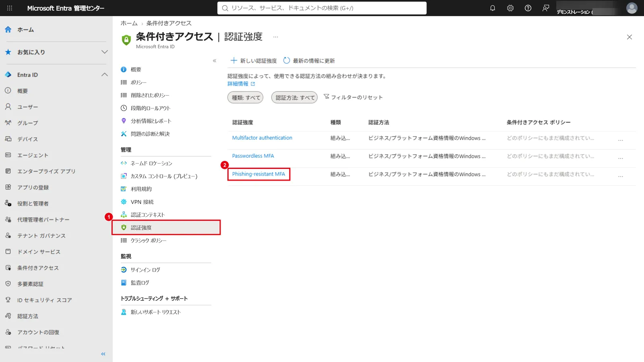Open notifications bell icon

tap(493, 8)
